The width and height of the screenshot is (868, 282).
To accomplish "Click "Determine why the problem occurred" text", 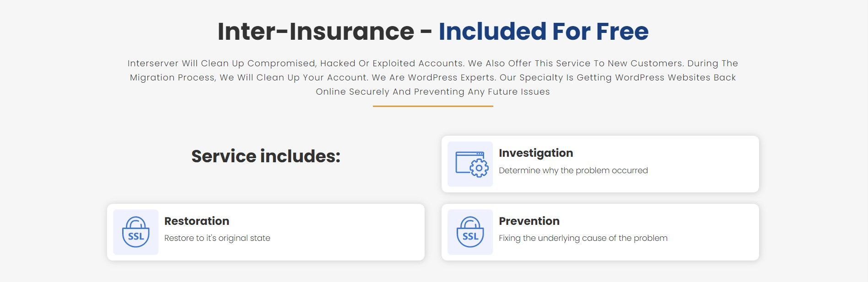I will (573, 170).
